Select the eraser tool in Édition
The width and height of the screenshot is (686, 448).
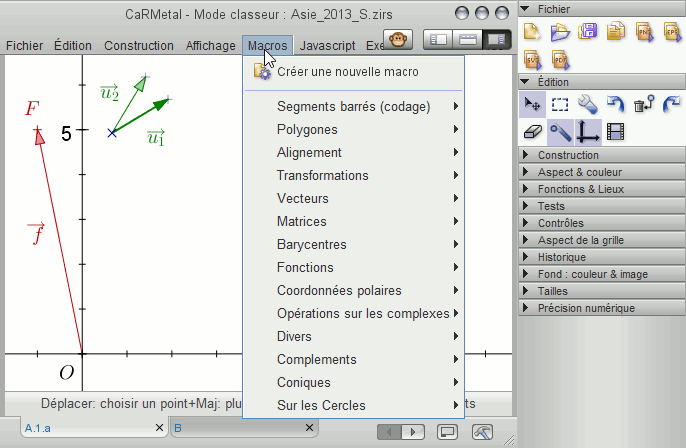[532, 132]
